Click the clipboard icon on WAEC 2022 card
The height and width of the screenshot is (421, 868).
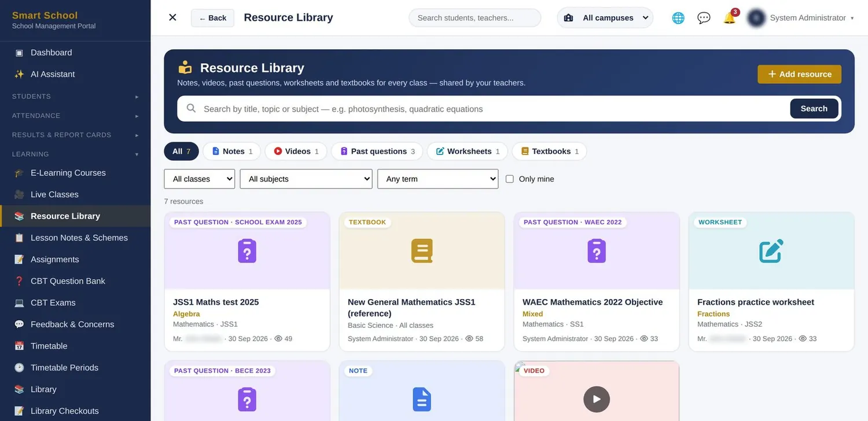(x=597, y=251)
